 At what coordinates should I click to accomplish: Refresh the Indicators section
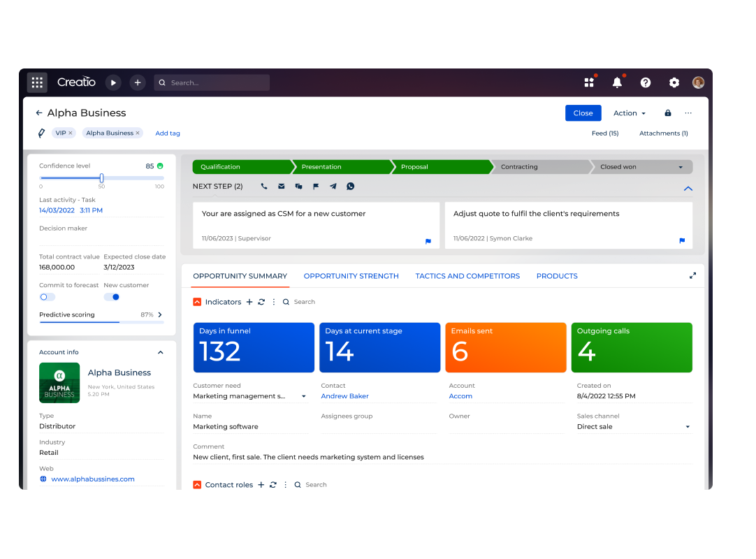click(261, 302)
